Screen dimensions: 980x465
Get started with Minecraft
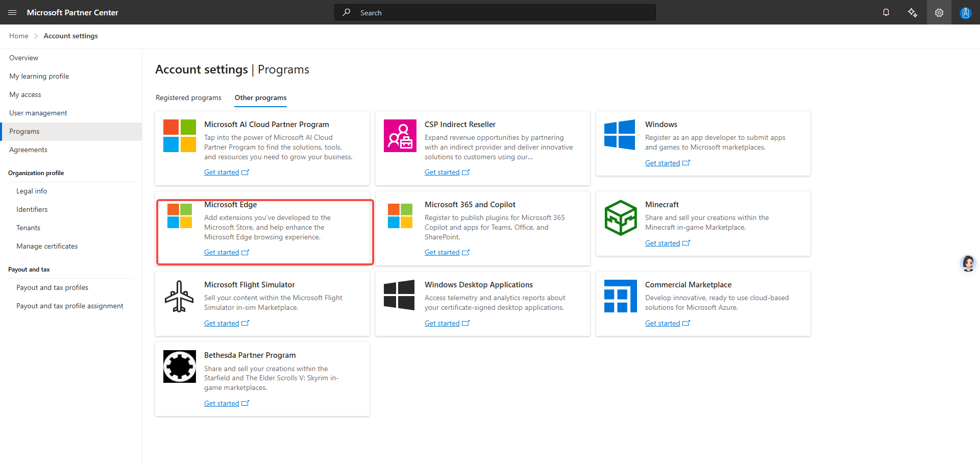(663, 243)
